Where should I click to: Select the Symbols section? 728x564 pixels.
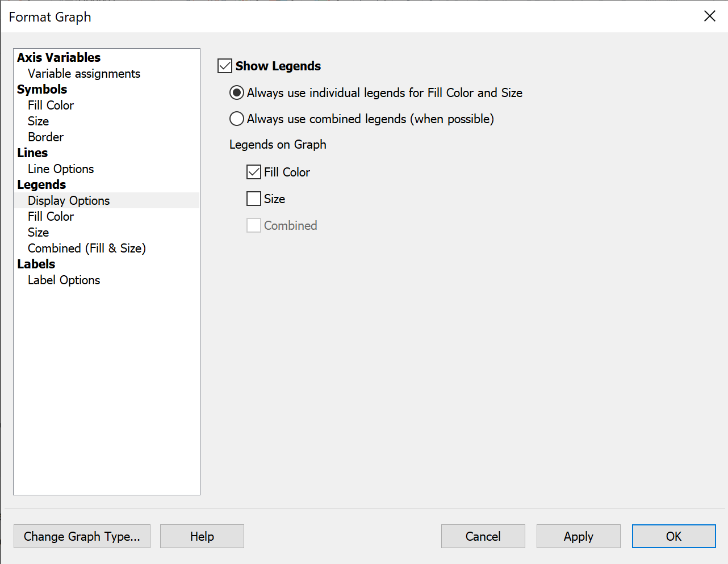(42, 89)
